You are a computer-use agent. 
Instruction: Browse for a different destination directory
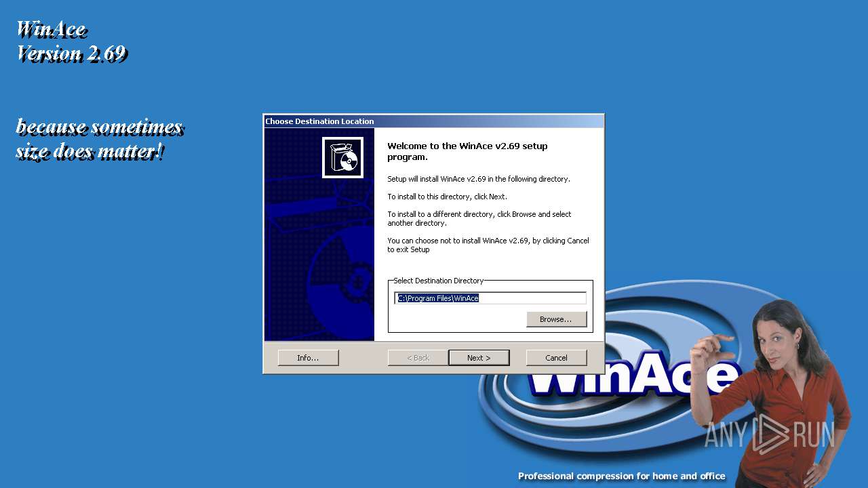tap(556, 319)
